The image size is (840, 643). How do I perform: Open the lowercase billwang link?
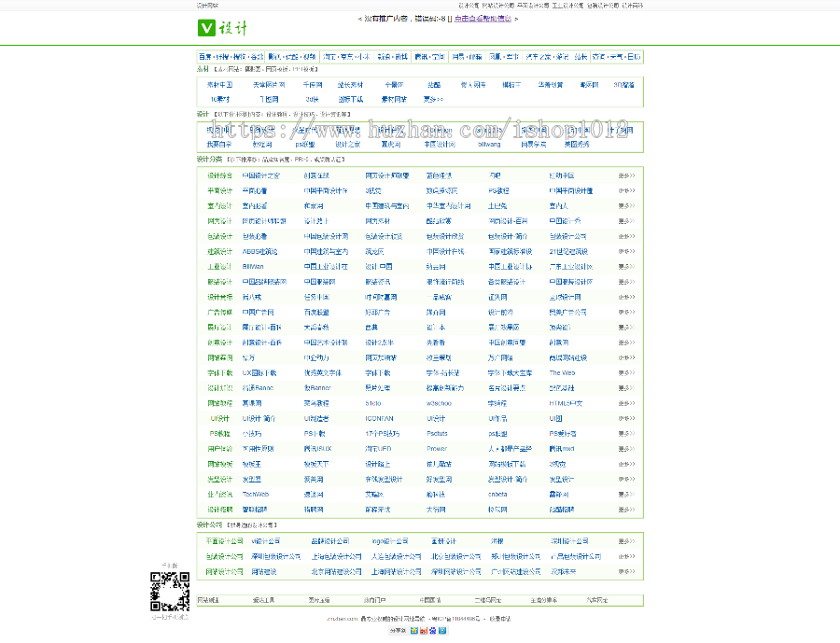(489, 145)
